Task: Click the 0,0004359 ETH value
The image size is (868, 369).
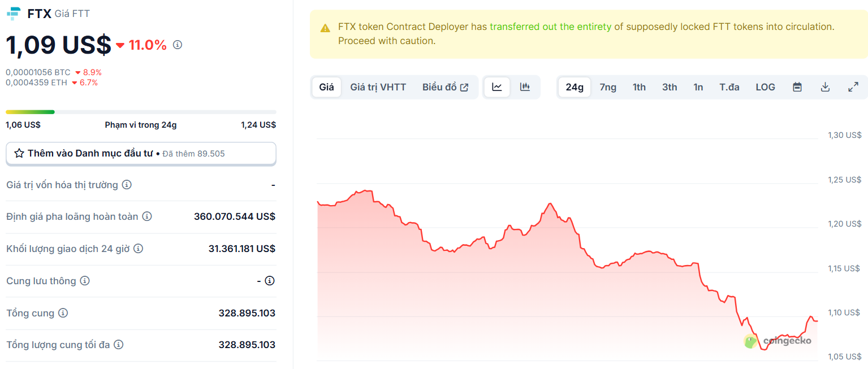Action: click(36, 83)
